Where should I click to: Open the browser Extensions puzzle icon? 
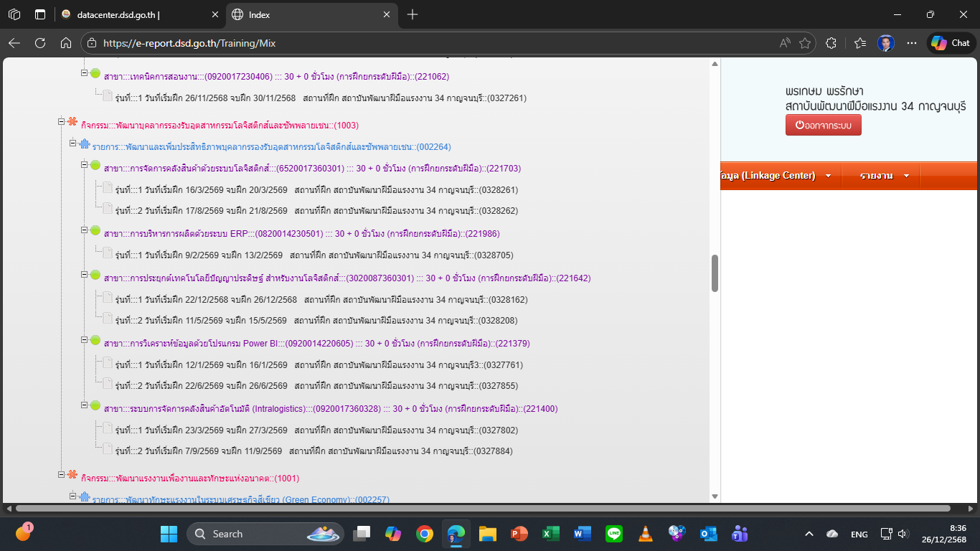(x=831, y=43)
